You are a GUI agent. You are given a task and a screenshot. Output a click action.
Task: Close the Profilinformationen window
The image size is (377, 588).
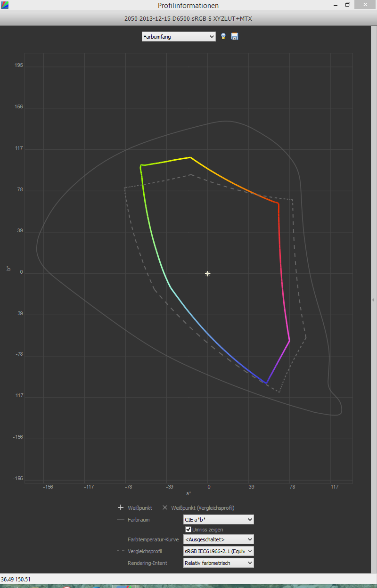(366, 5)
